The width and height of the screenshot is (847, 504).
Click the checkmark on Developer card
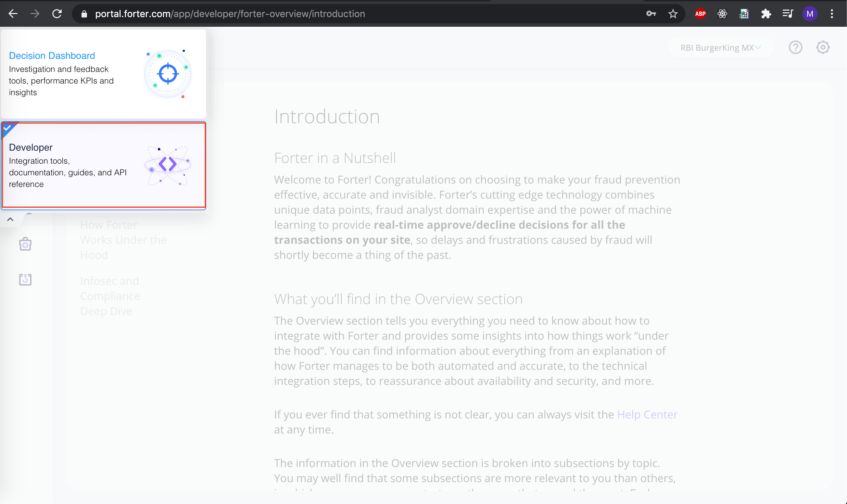click(x=7, y=128)
